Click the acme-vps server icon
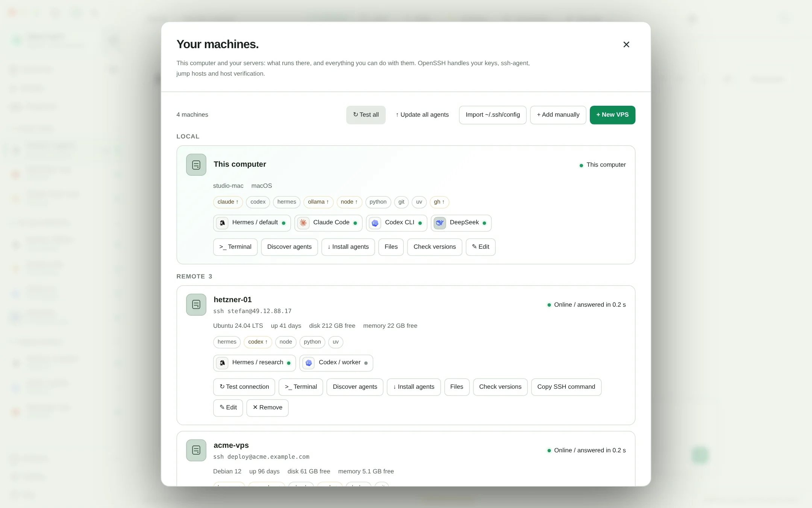This screenshot has height=508, width=812. 196,450
